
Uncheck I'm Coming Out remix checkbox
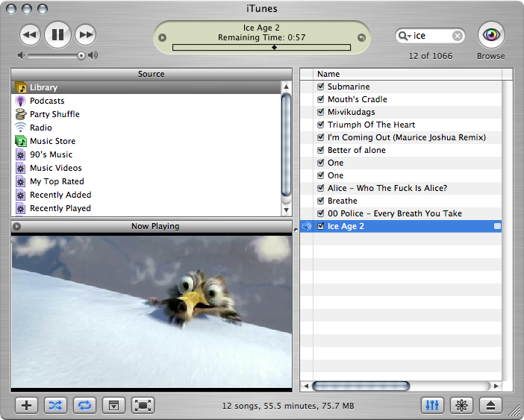pyautogui.click(x=321, y=137)
